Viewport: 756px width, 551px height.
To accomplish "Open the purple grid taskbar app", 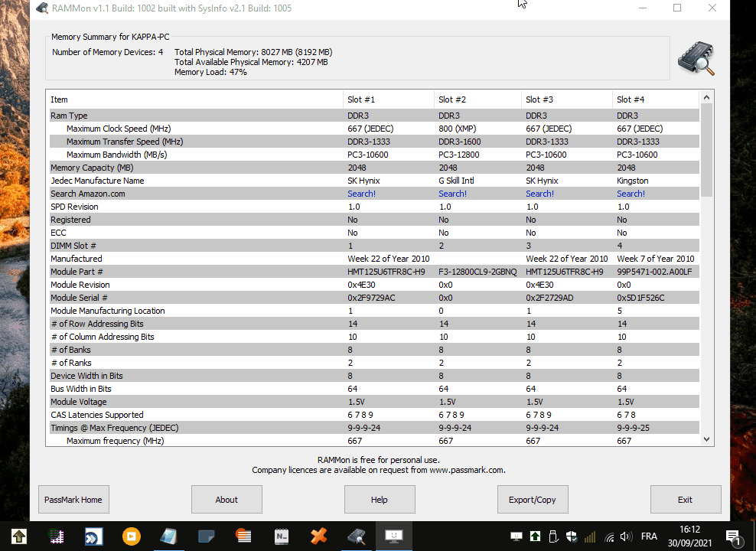I will click(57, 536).
